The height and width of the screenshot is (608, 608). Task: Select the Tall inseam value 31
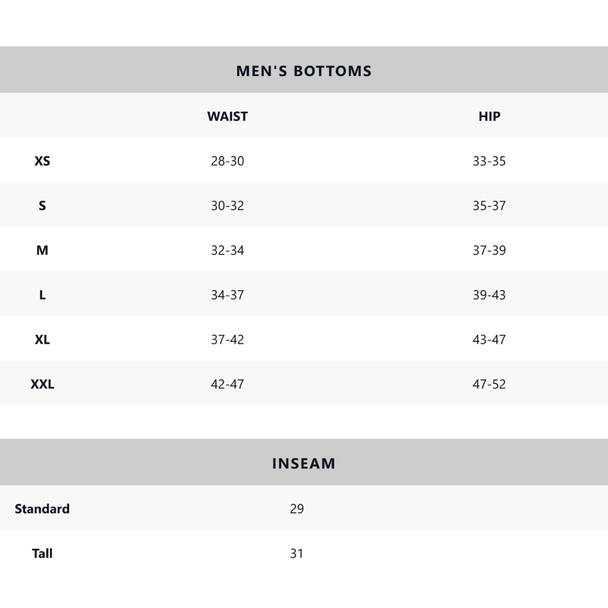[297, 553]
